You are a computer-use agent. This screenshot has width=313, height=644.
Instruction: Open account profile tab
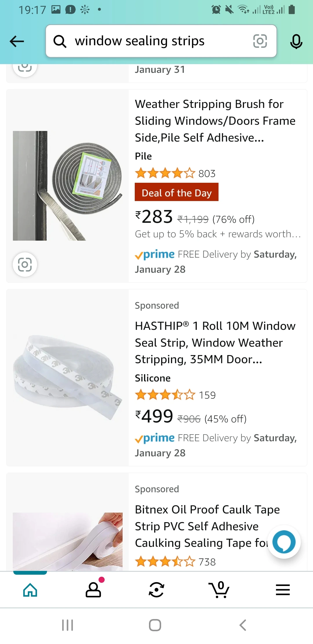[93, 590]
